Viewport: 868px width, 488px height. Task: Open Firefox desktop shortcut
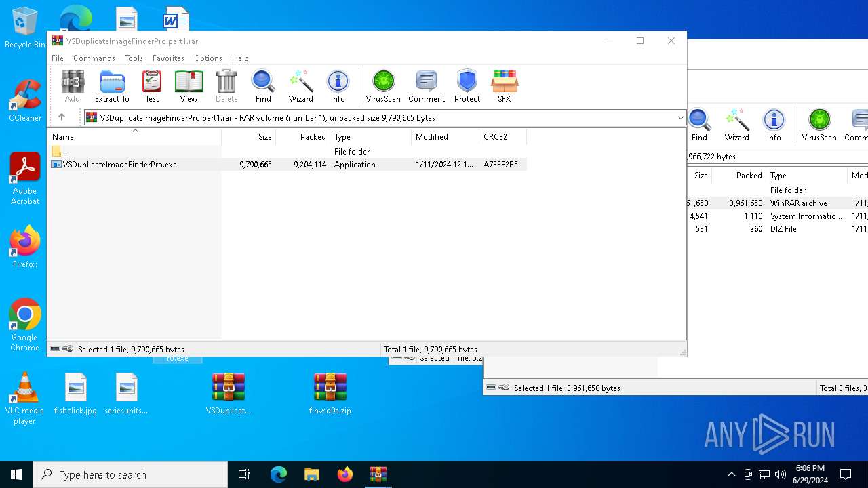pos(25,247)
